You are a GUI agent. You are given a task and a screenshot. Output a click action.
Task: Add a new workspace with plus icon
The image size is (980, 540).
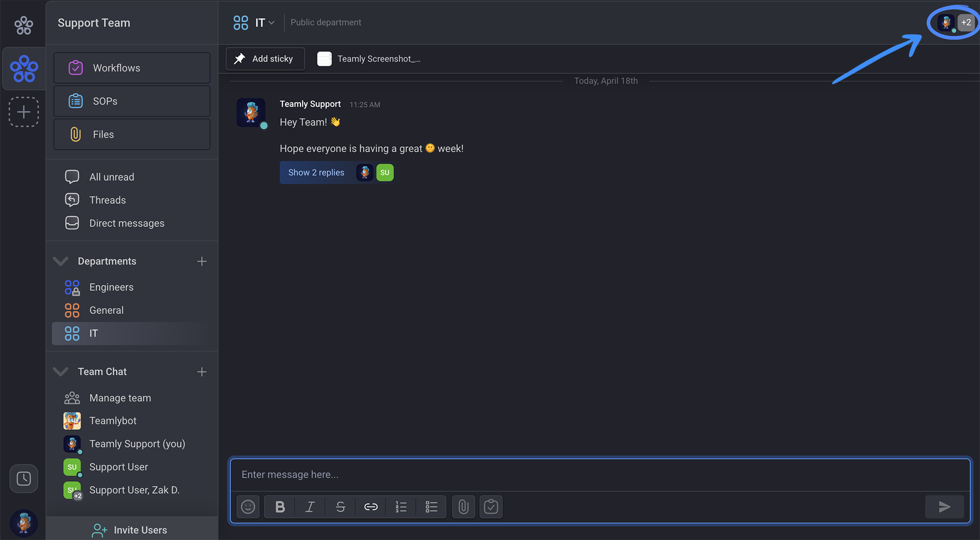[24, 112]
